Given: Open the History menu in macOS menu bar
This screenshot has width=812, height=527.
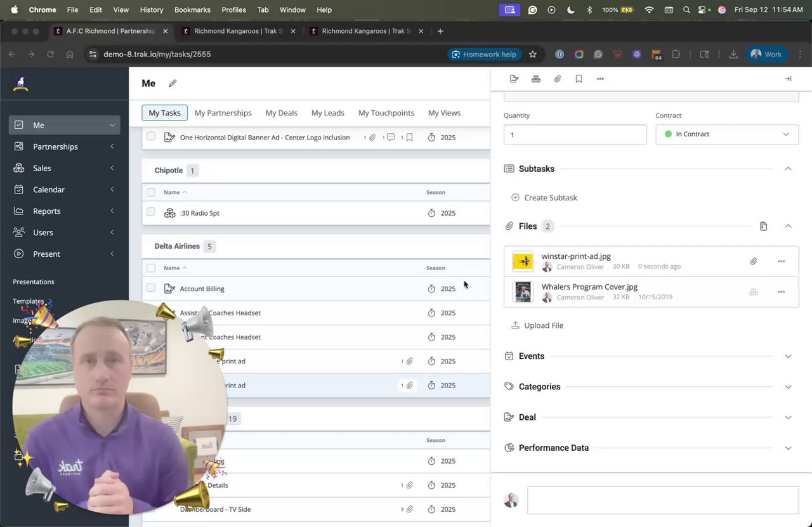Looking at the screenshot, I should [x=151, y=10].
